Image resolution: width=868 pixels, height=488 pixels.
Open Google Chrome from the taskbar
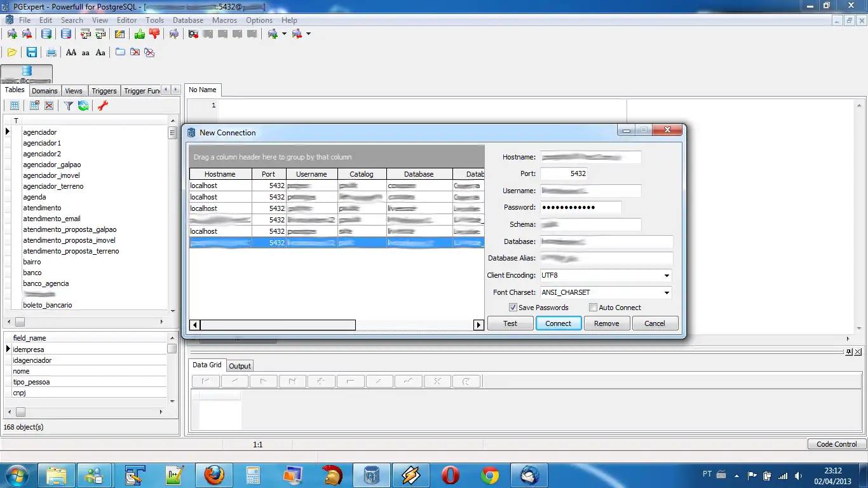pos(490,475)
